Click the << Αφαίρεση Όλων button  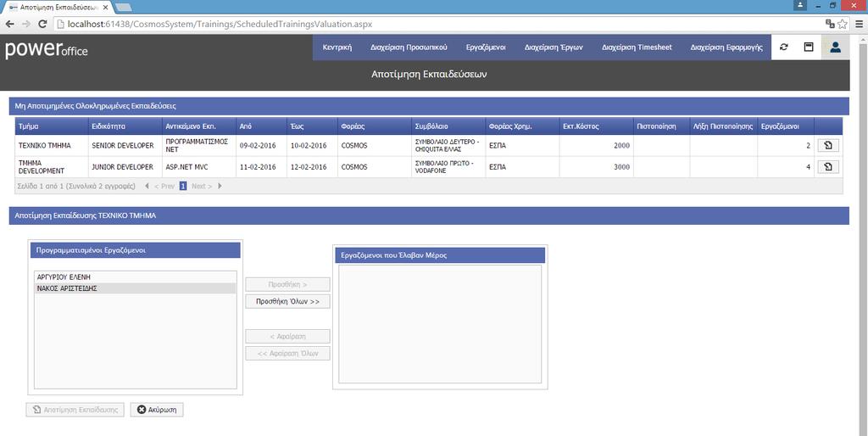pyautogui.click(x=288, y=354)
